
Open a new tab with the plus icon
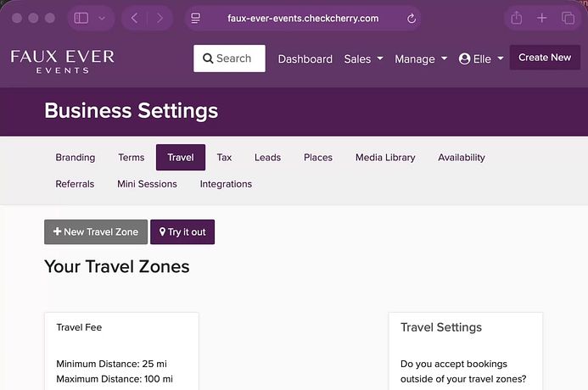coord(542,18)
